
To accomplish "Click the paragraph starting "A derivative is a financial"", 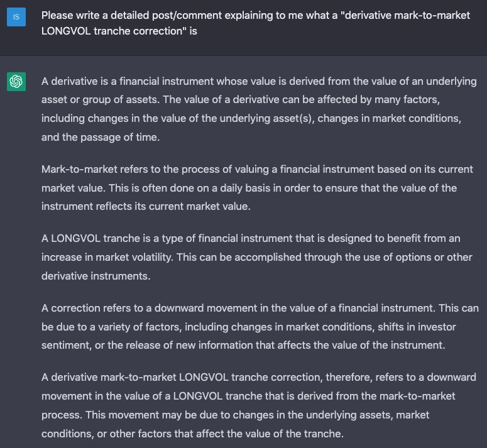I will point(259,109).
